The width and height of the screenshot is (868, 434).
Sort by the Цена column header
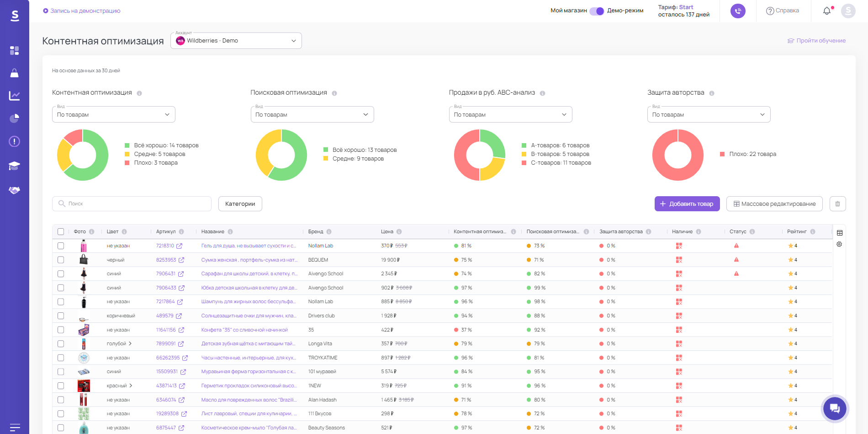(387, 232)
